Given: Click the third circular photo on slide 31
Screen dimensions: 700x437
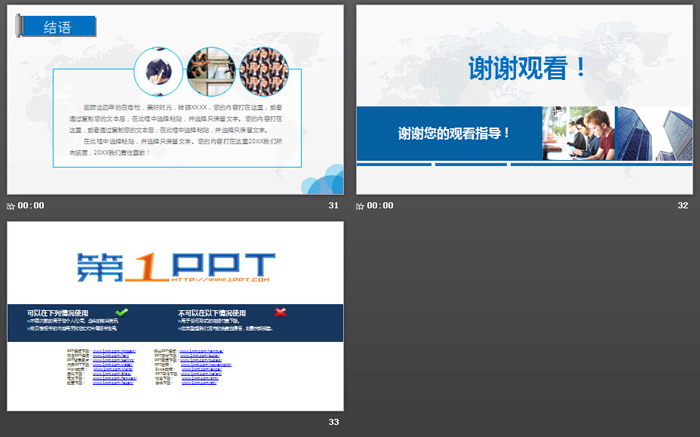Looking at the screenshot, I should tap(264, 71).
